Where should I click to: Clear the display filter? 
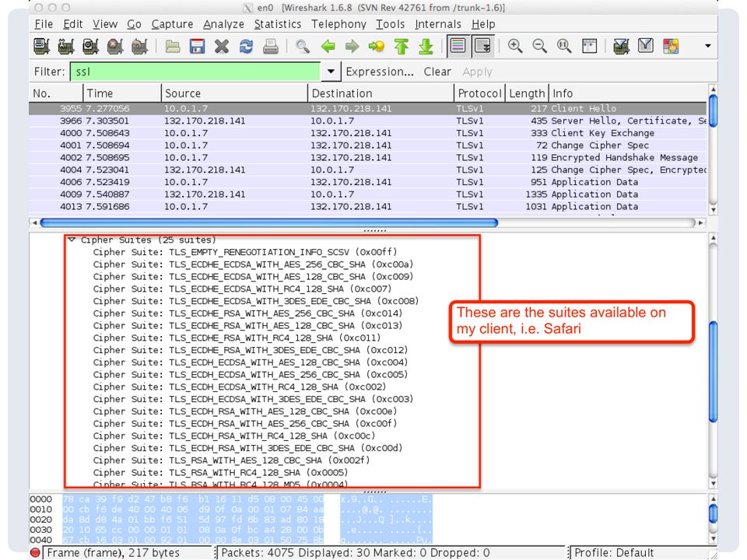point(437,72)
